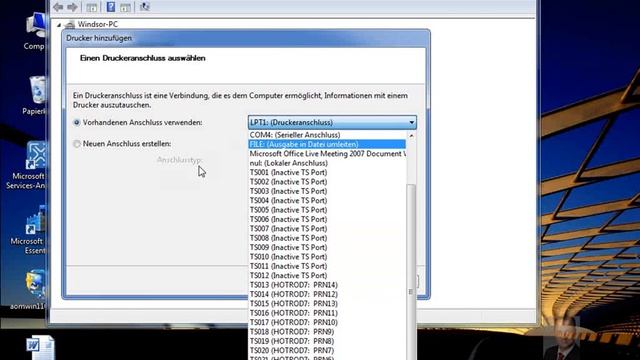Click the Drucker hinzufügen dialog title bar
640x360 pixels.
tap(246, 38)
